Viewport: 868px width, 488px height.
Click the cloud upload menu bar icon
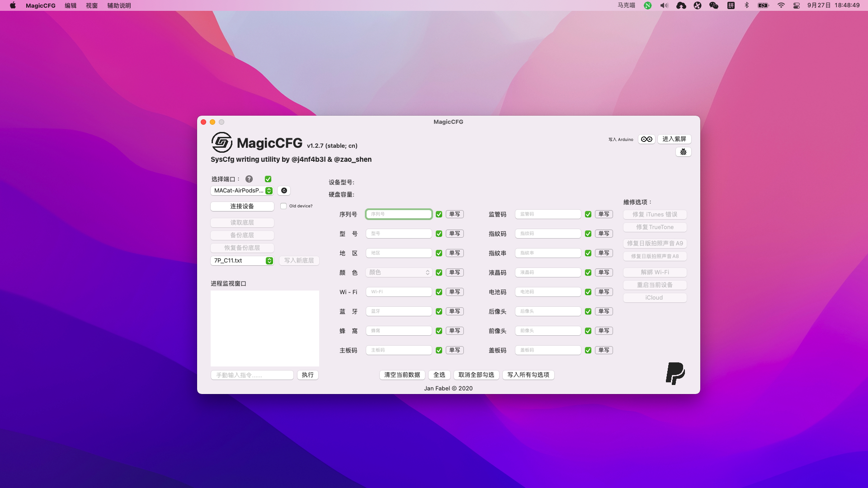click(681, 5)
